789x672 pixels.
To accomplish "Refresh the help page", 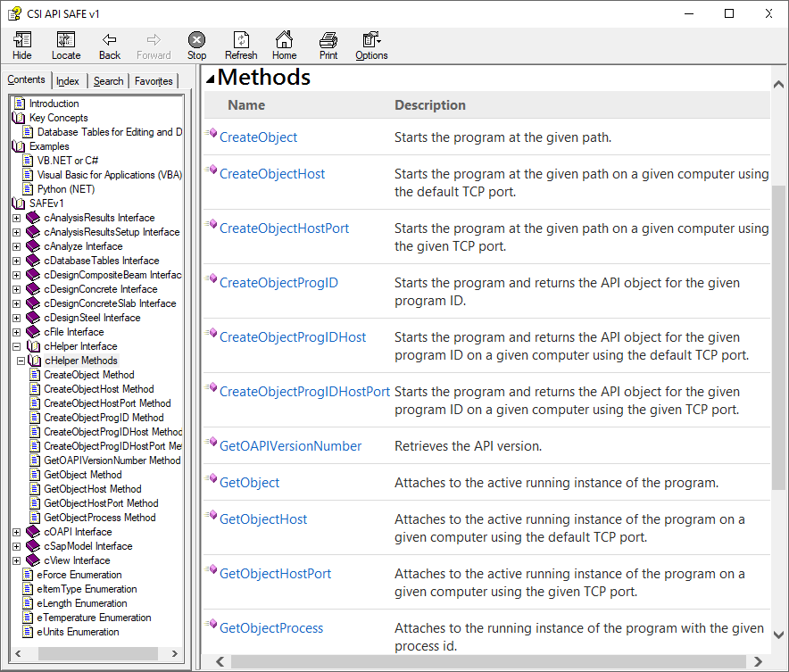I will pos(241,46).
